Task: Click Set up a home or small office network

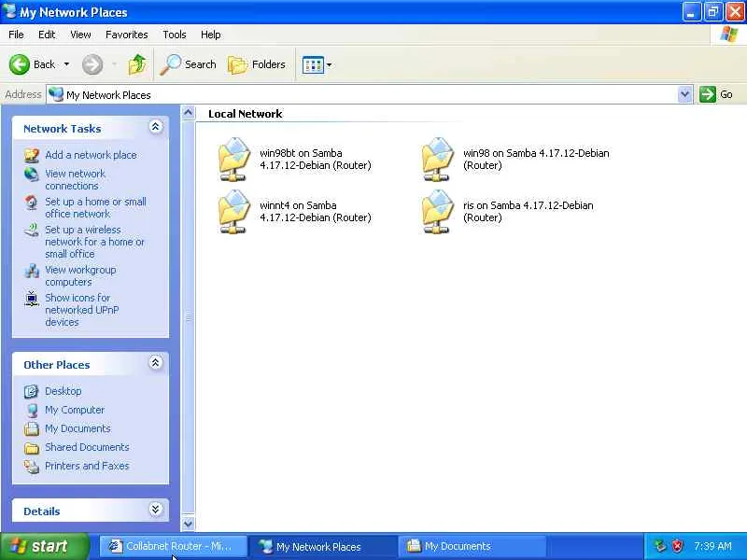Action: point(95,207)
